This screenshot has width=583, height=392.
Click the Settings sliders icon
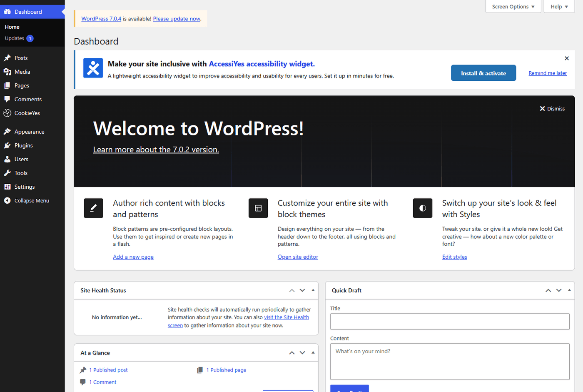coord(7,187)
